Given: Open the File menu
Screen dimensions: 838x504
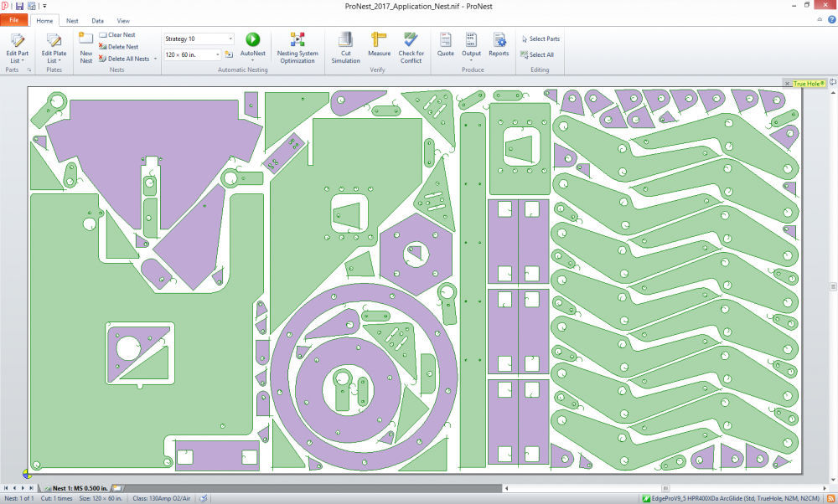Looking at the screenshot, I should tap(14, 20).
